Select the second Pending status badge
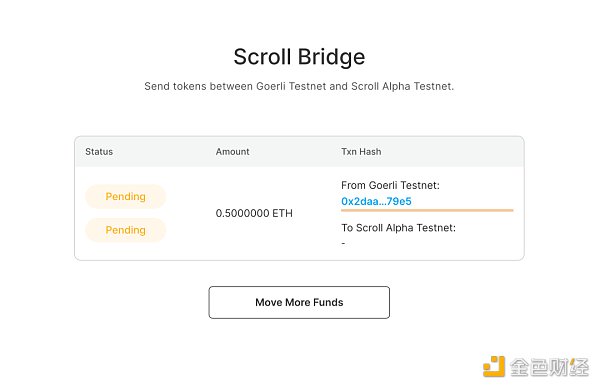Viewport: 600px width, 388px height. (x=126, y=230)
